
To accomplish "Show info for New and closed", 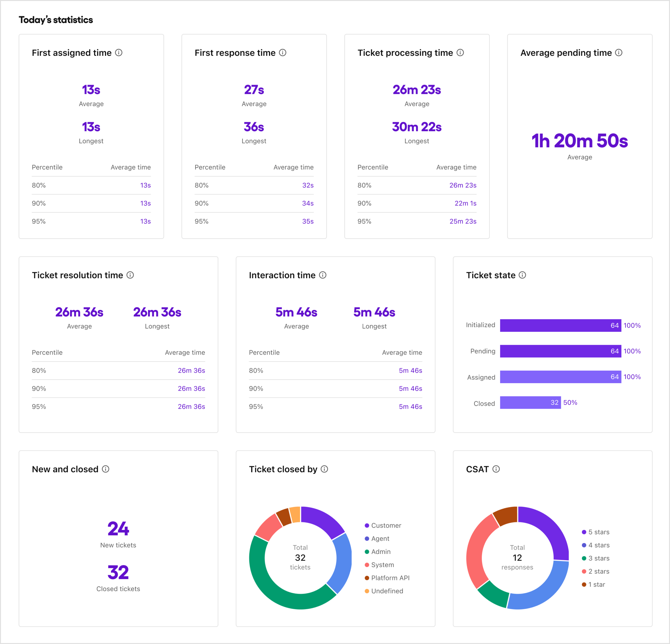I will [x=106, y=469].
